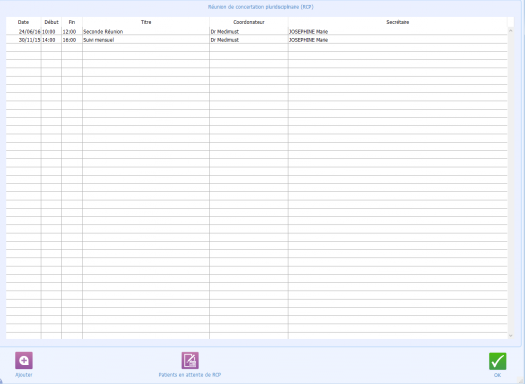This screenshot has height=384, width=525.
Task: Select the Suivi mensuel row title
Action: click(x=98, y=40)
